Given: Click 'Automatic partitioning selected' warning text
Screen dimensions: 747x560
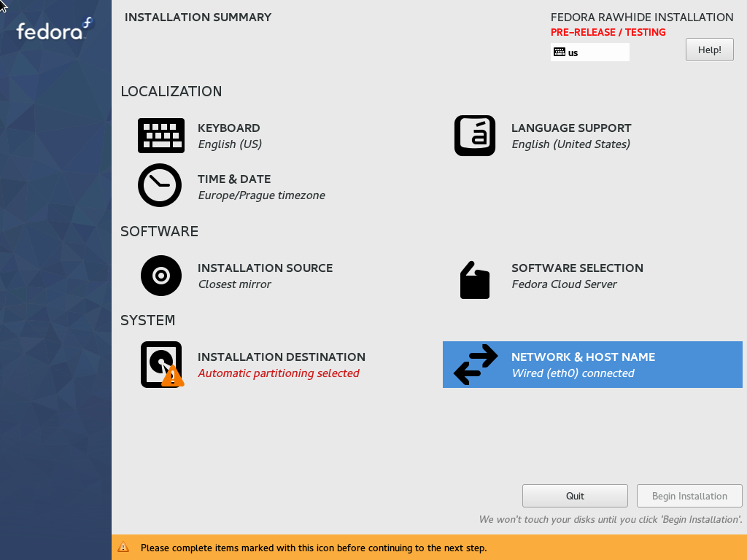Looking at the screenshot, I should 279,373.
